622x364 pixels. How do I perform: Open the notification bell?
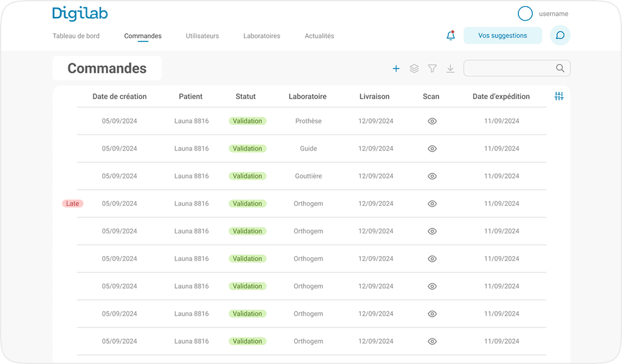[x=450, y=36]
